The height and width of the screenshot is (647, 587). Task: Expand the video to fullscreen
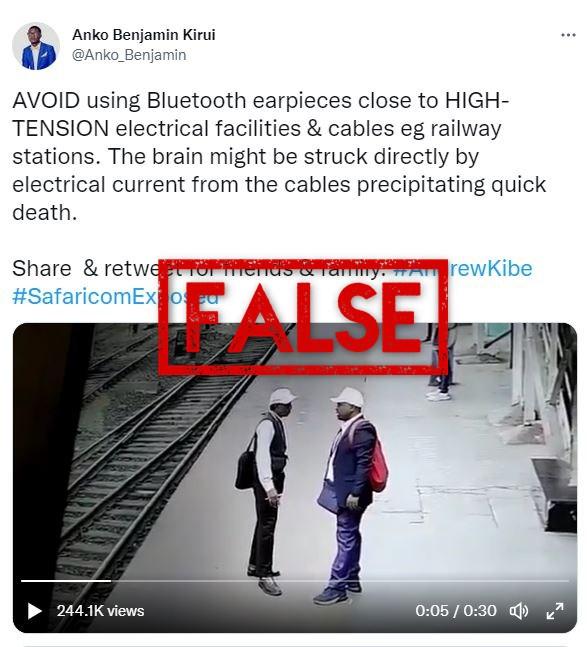point(555,611)
